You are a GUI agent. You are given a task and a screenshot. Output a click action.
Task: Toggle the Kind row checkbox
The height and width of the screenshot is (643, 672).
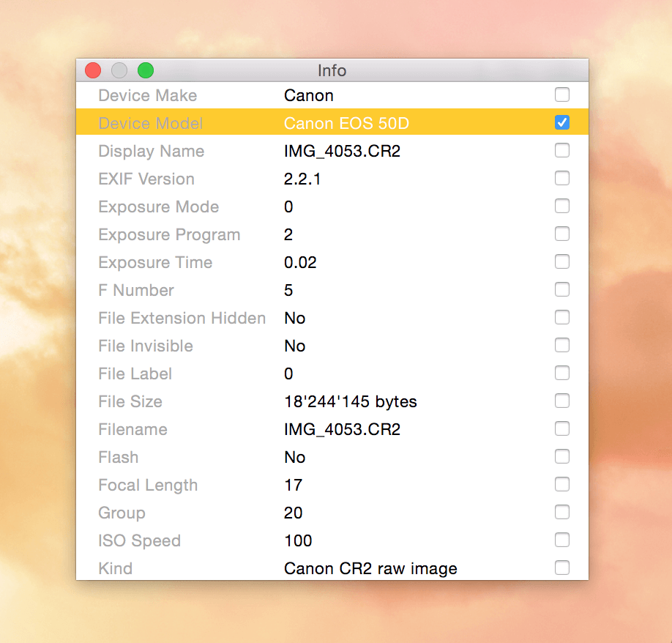[562, 567]
